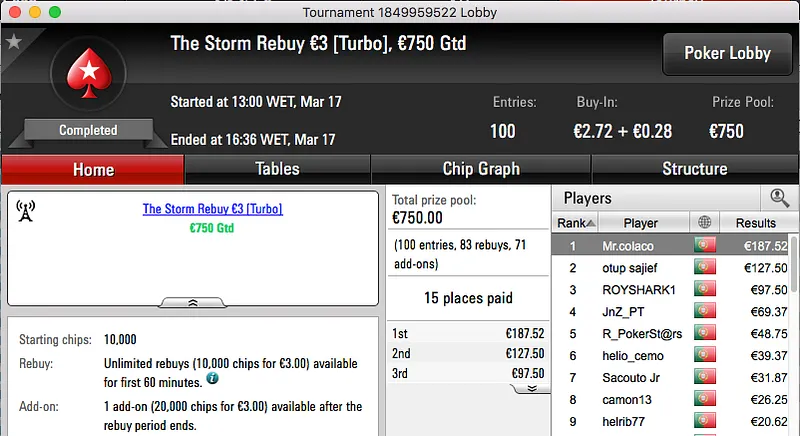Select player otup sajief row
The width and height of the screenshot is (800, 436).
point(641,268)
